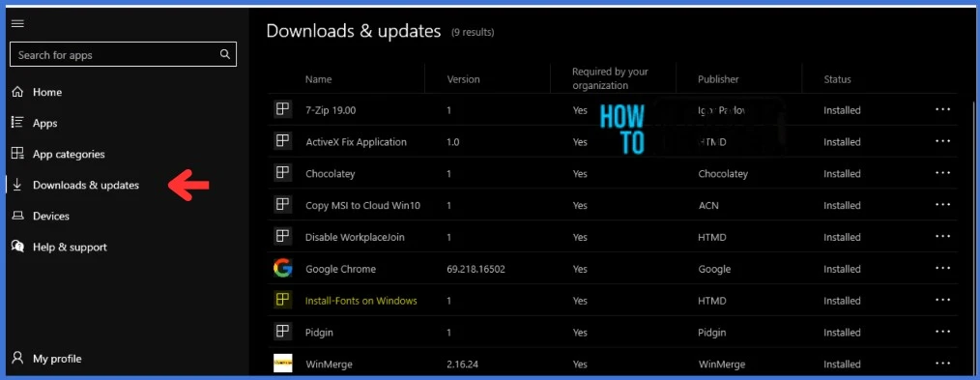Open more options for Install-Fonts on Windows

[x=942, y=301]
